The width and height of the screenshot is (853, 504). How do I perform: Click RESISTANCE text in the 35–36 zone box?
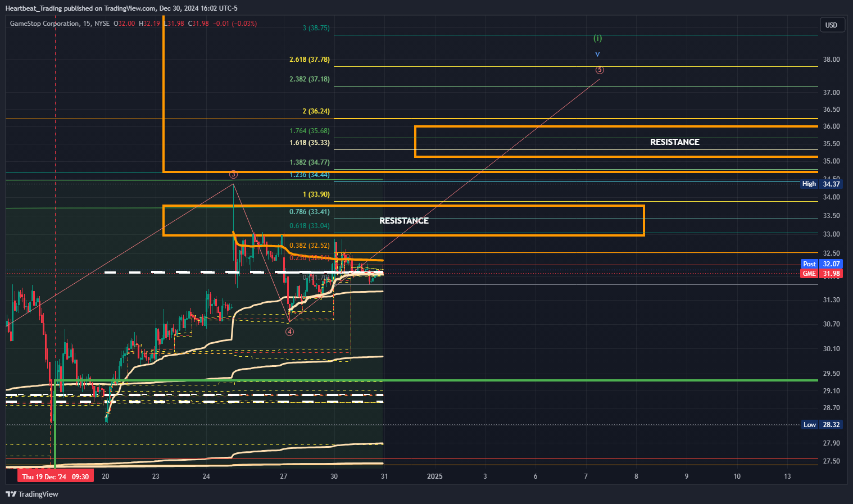pos(675,142)
